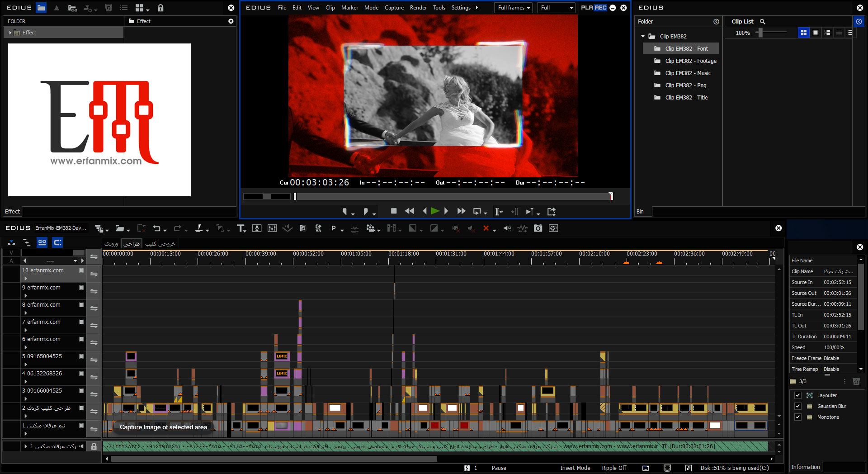Click the Set In point marker button

pos(345,211)
